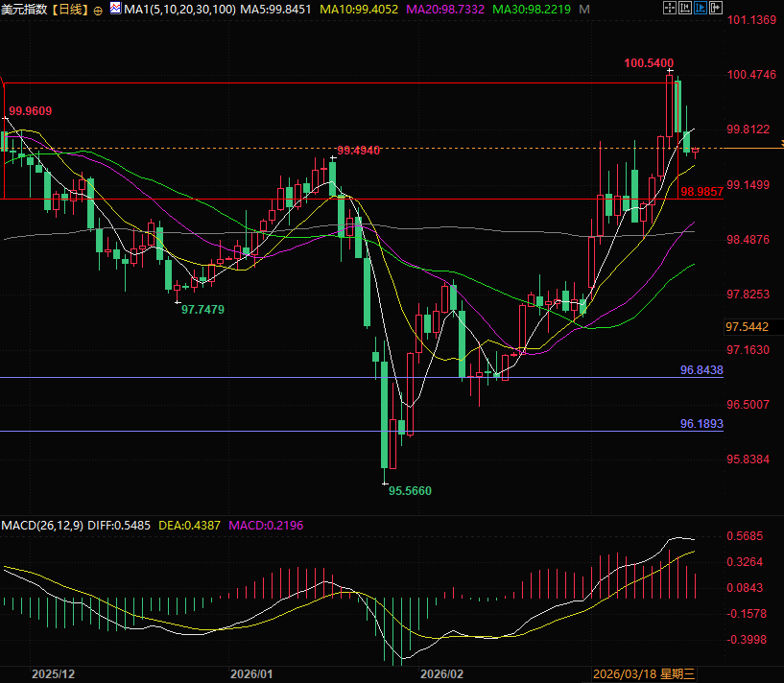The width and height of the screenshot is (784, 683).
Task: Click the range measurement icon in top toolbar
Action: (685, 8)
